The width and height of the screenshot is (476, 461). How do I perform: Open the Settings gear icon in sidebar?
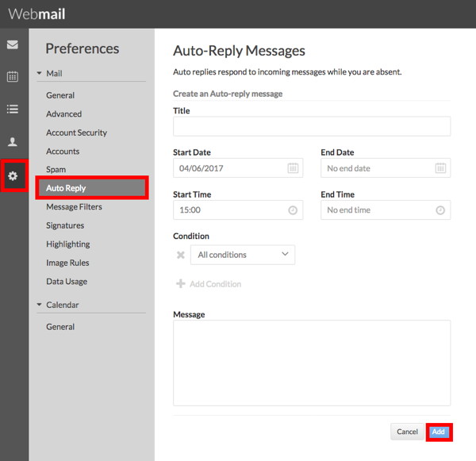point(13,176)
